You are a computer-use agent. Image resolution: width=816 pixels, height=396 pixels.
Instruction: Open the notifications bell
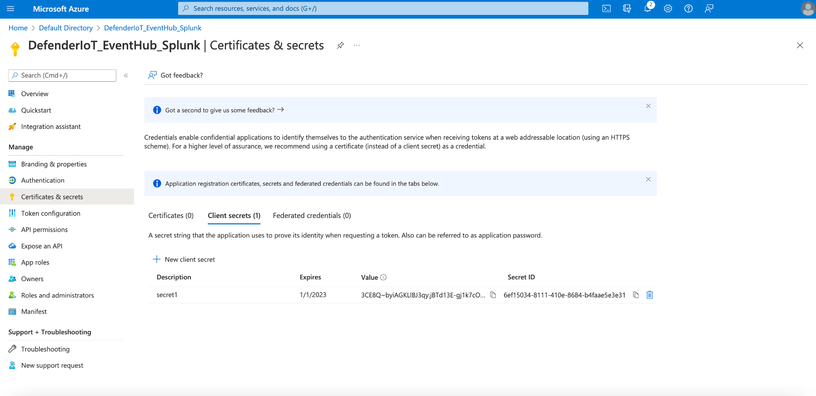tap(648, 9)
